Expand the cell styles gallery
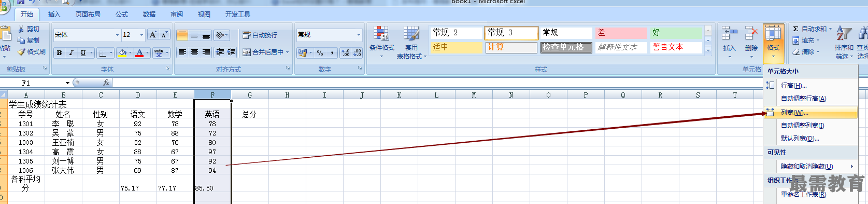The height and width of the screenshot is (204, 868). coord(708,51)
